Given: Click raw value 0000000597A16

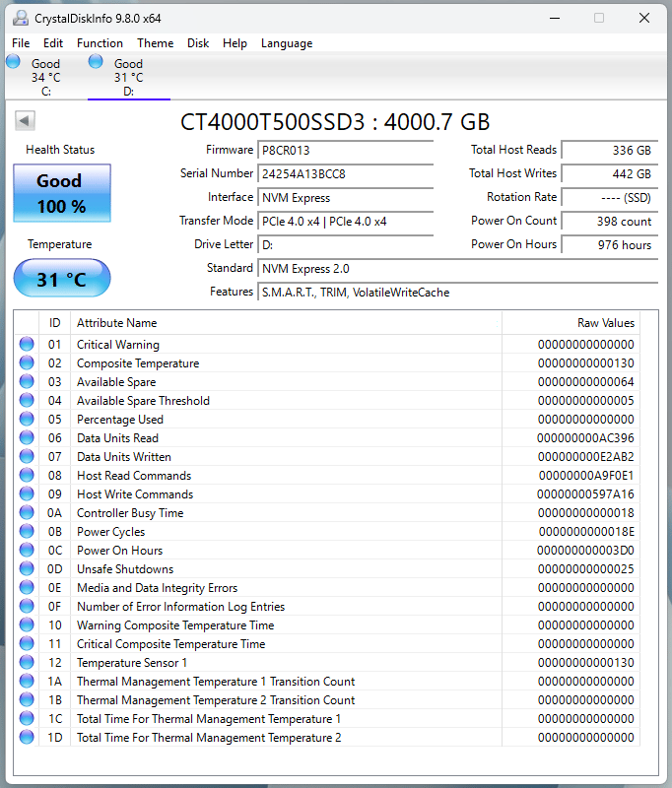Looking at the screenshot, I should pos(585,494).
